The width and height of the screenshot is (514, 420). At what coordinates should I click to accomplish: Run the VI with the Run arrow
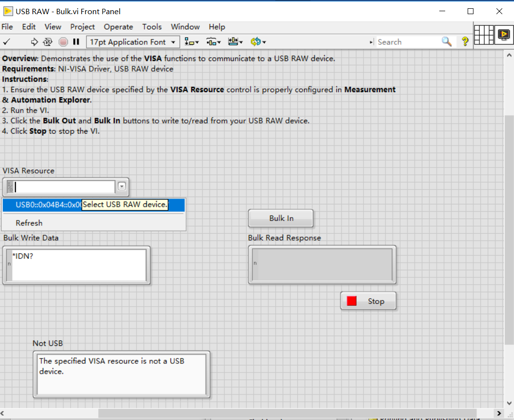(x=34, y=42)
